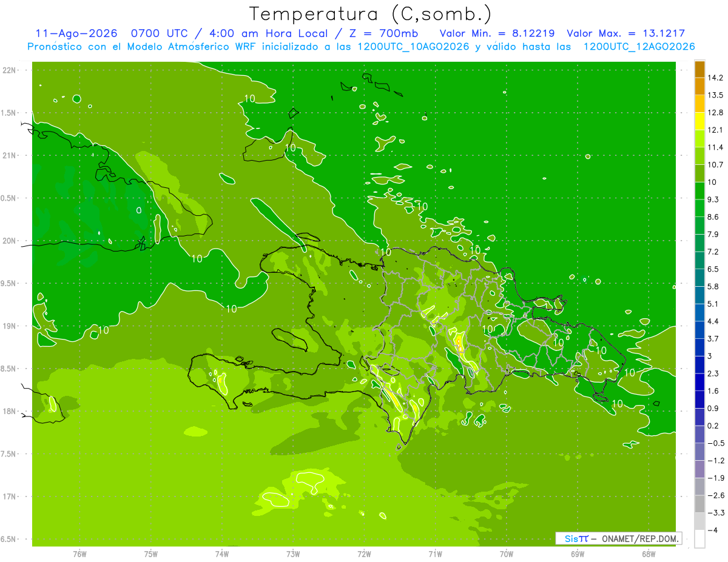The width and height of the screenshot is (728, 562).
Task: Click the 18N latitude axis label
Action: pos(10,411)
